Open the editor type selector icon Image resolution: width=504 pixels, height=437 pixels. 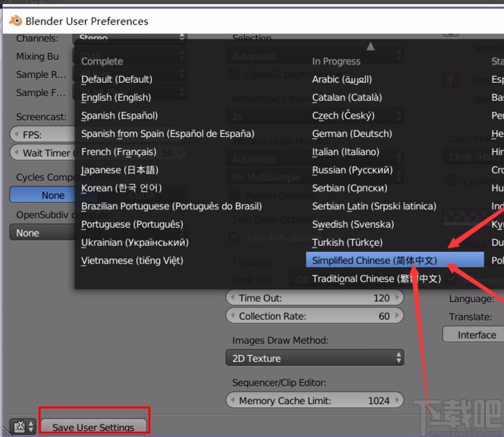pyautogui.click(x=22, y=426)
